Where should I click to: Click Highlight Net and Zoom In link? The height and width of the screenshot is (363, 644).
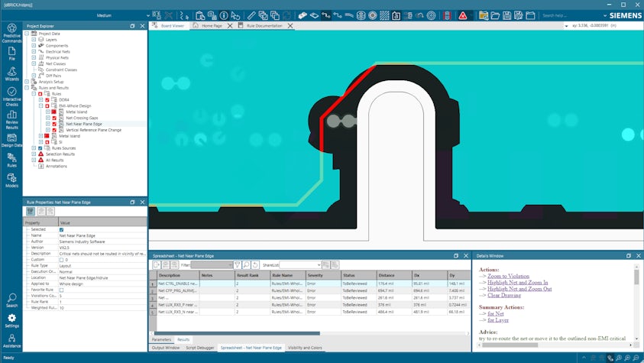pos(517,283)
